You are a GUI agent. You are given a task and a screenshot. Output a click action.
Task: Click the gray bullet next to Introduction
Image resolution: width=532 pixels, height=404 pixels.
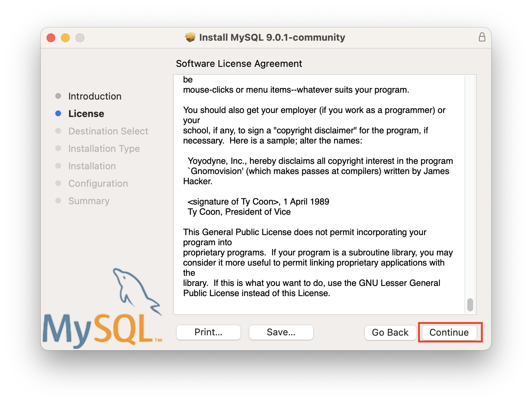click(58, 96)
